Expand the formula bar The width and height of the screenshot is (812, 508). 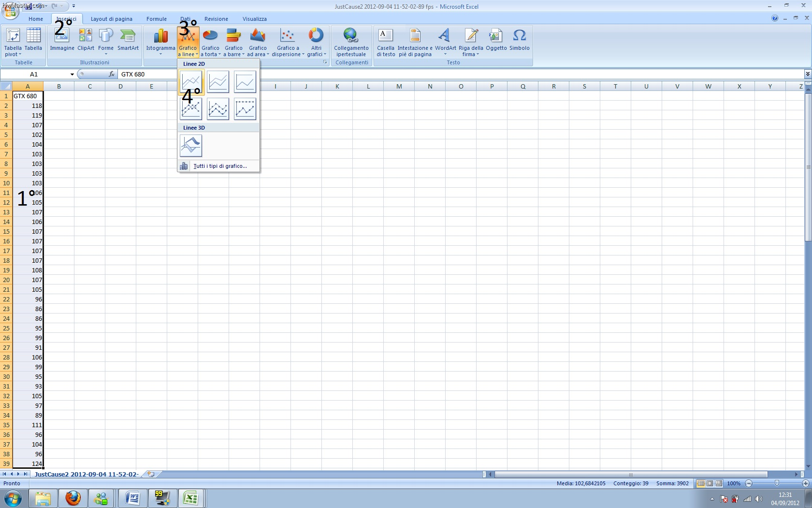pos(808,74)
